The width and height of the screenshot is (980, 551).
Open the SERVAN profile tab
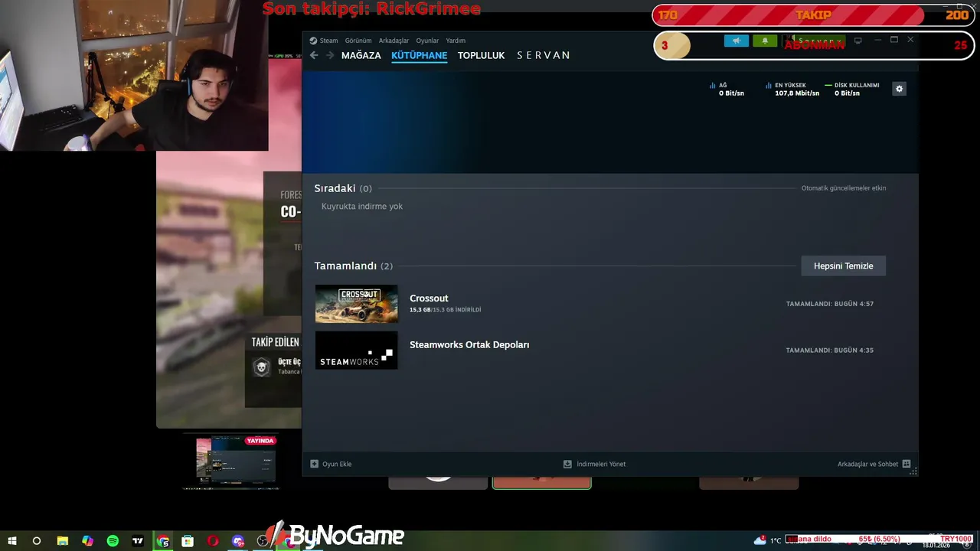(x=544, y=55)
